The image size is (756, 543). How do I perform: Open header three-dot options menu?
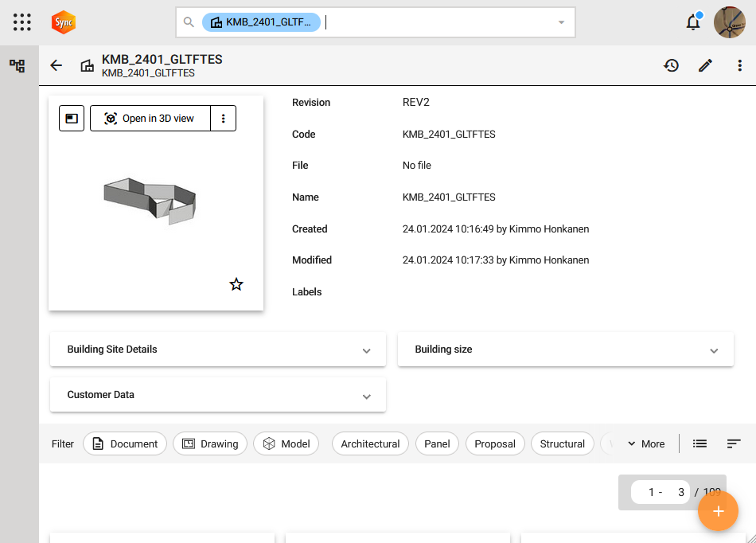click(x=739, y=66)
